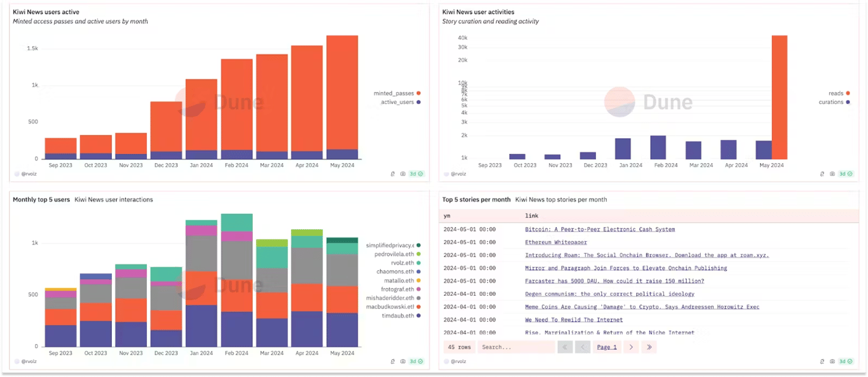Image resolution: width=868 pixels, height=377 pixels.
Task: Click tall orange May 2024 reads bar
Action: click(779, 97)
